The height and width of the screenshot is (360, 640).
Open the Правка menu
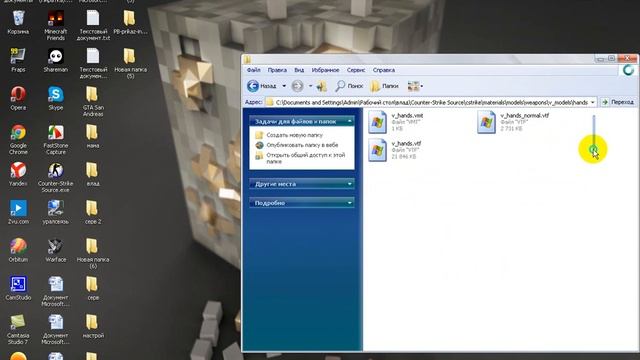[277, 70]
